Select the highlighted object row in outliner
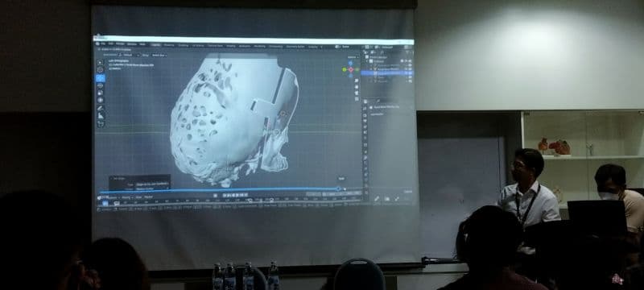The height and width of the screenshot is (290, 644). coord(387,73)
